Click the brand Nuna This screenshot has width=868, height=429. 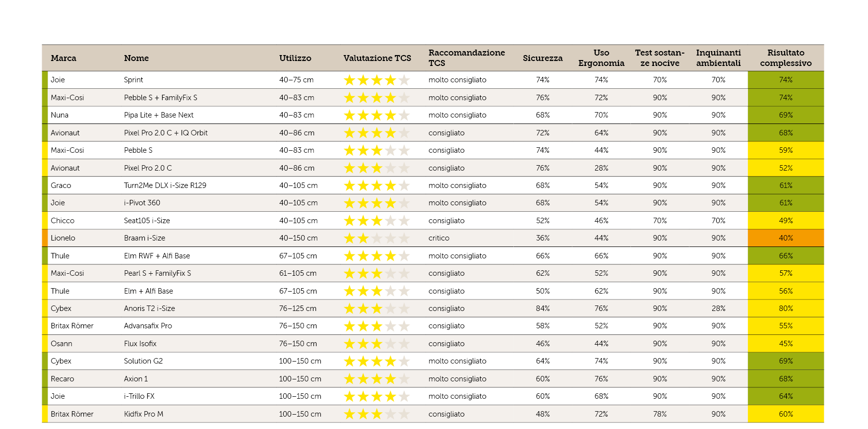60,115
